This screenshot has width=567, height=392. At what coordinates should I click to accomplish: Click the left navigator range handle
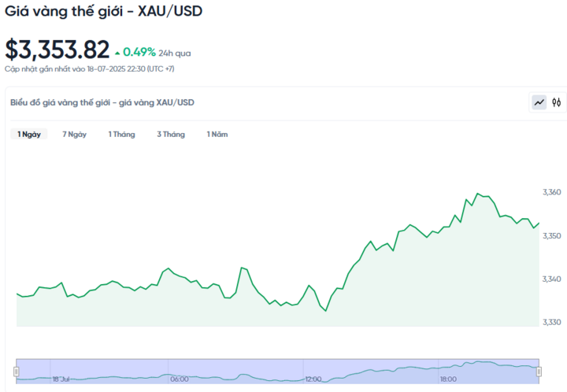pyautogui.click(x=17, y=372)
